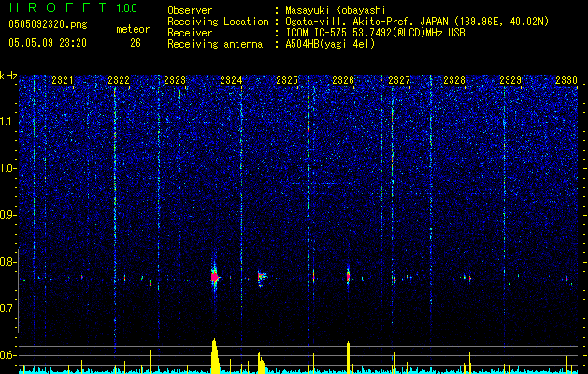Select the observer name Masayuki Kobayashi

(x=336, y=10)
